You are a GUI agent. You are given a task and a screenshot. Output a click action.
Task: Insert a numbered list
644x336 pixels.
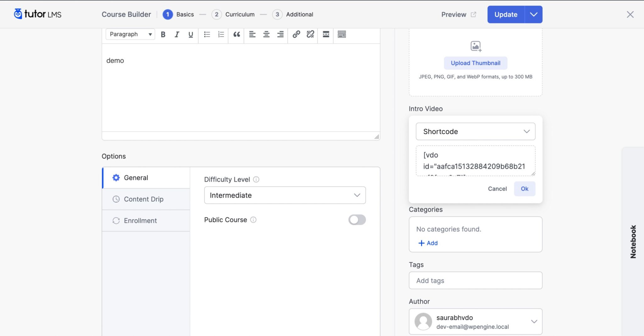point(220,35)
